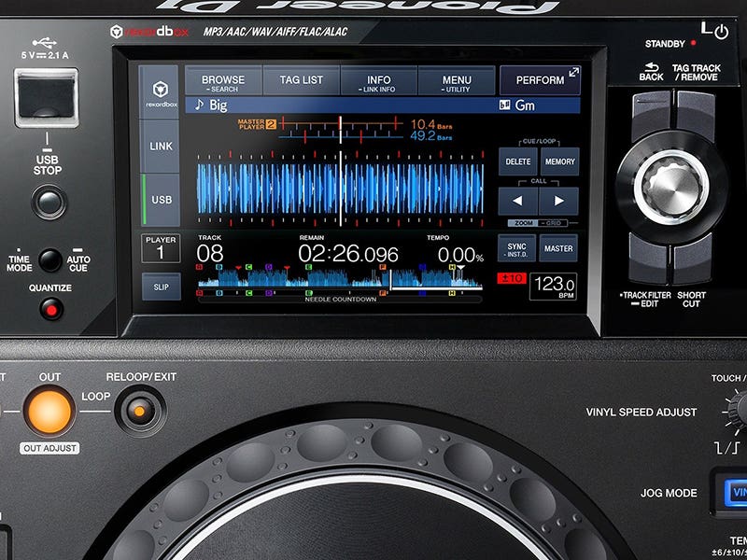Open the BROWSE - SEARCH tab
Image resolution: width=747 pixels, height=560 pixels.
pos(223,80)
